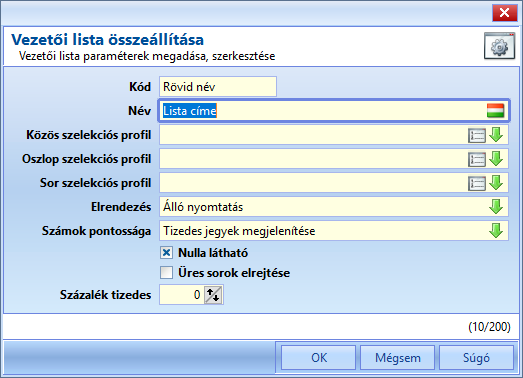Click the Név field containing Lista címe
This screenshot has height=378, width=523.
point(334,111)
